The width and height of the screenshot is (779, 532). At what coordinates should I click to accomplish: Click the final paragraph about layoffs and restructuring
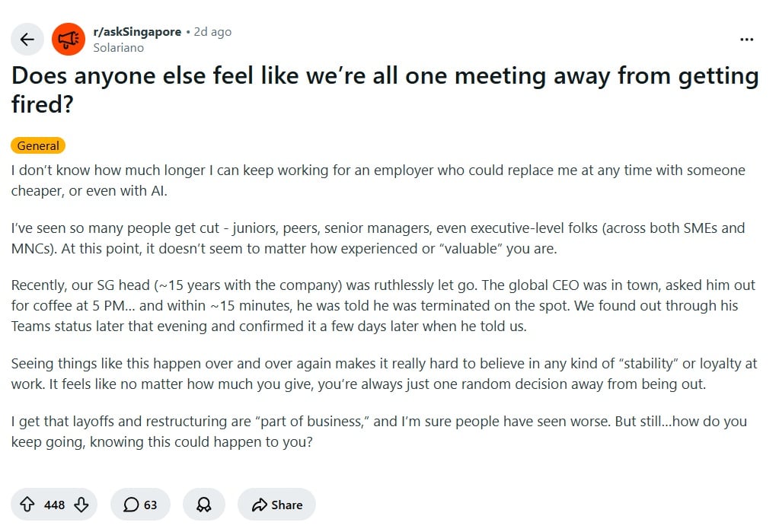click(x=378, y=431)
